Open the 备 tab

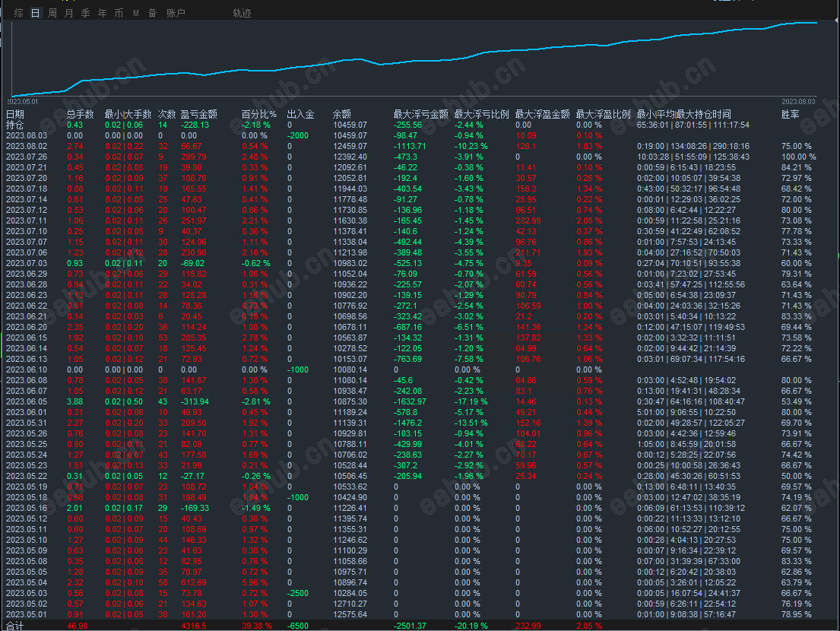(x=152, y=13)
